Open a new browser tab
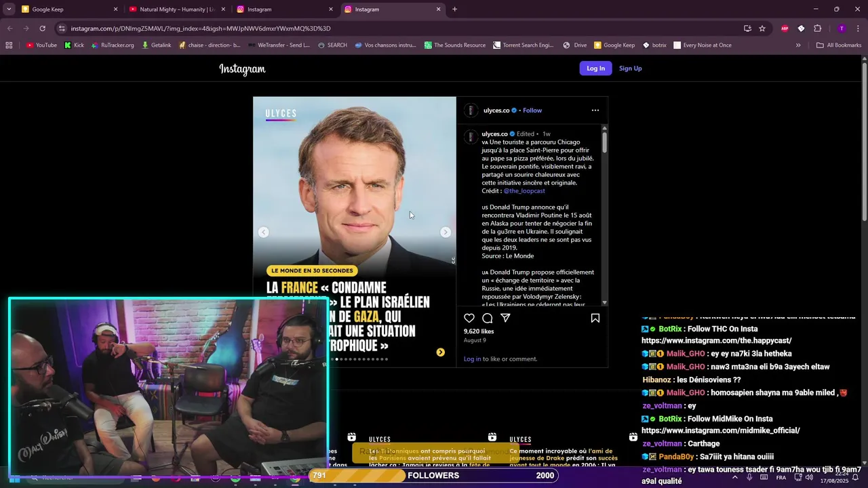The image size is (868, 488). click(x=454, y=9)
